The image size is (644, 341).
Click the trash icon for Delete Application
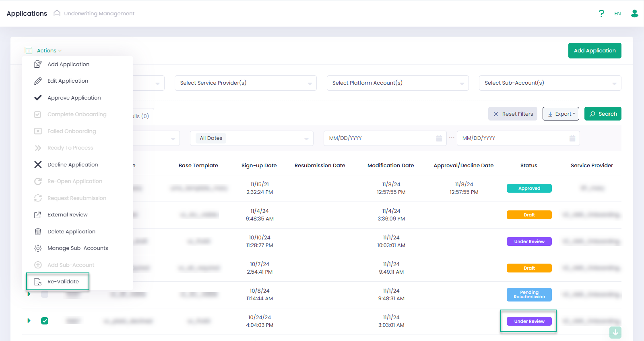(38, 231)
